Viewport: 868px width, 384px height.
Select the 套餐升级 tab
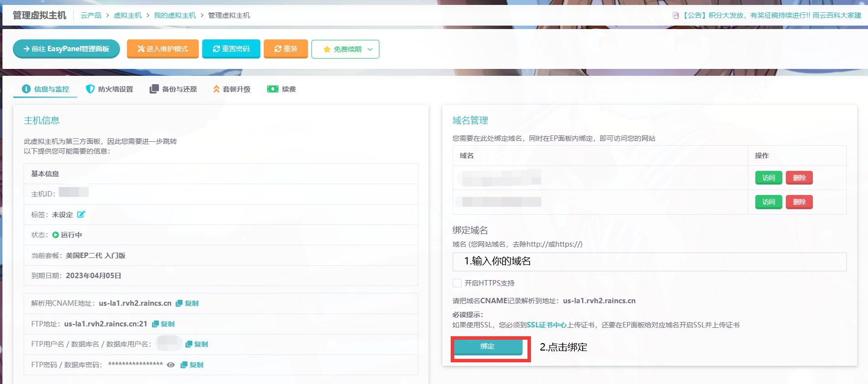coord(232,89)
